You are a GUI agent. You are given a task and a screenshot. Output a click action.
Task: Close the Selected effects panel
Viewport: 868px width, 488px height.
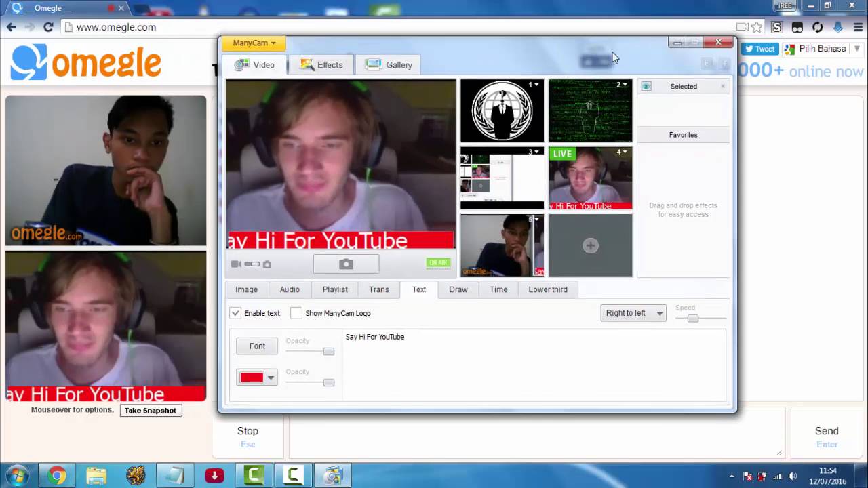tap(723, 86)
